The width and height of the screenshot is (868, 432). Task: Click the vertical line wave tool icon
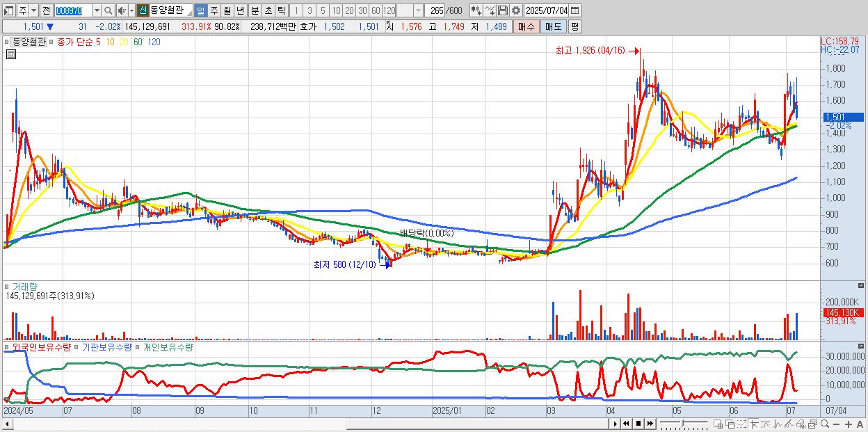778,424
